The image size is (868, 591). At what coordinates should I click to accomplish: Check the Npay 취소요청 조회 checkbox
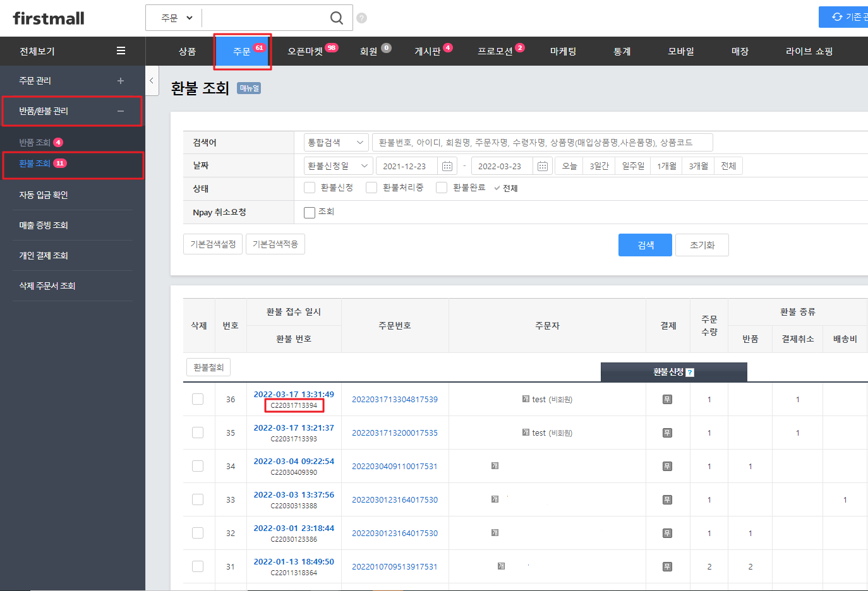(310, 213)
